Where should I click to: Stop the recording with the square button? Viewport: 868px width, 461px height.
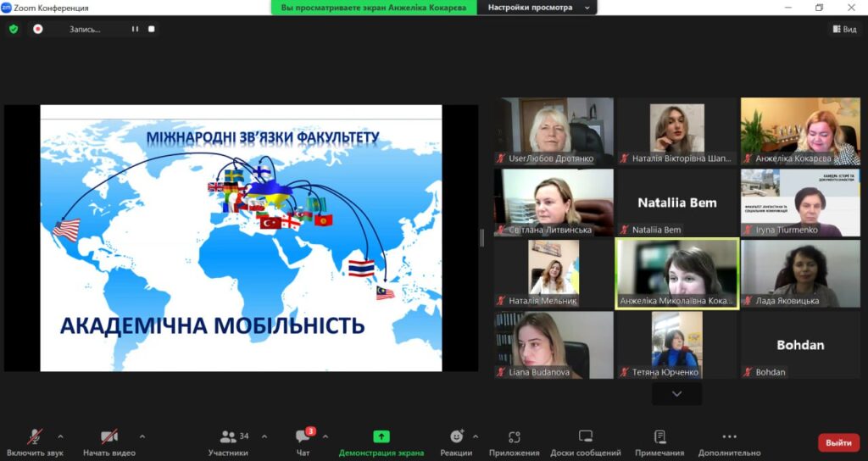(x=152, y=29)
